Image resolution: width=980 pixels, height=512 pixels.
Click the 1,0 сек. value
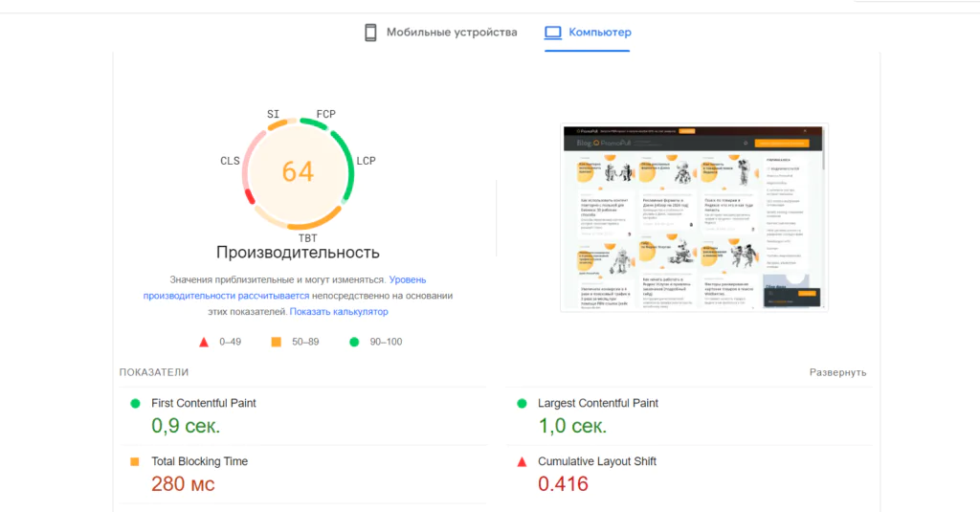572,426
